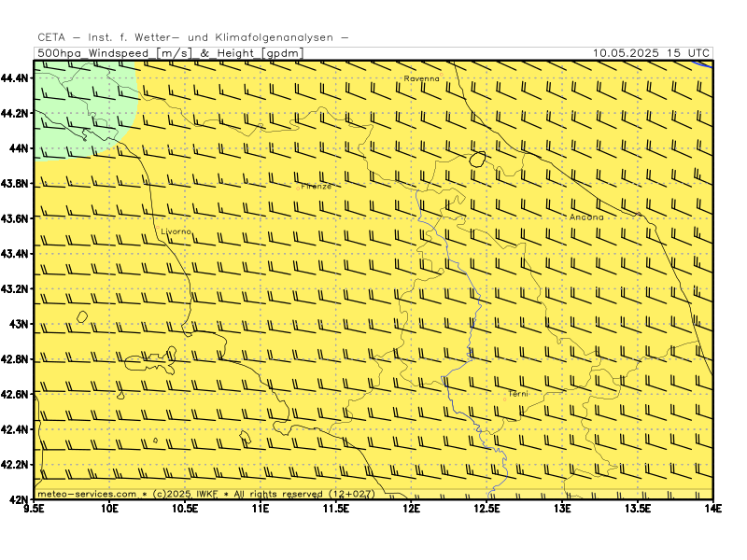Viewport: 747px width, 560px height.
Task: Click the Ravenna city label
Action: pos(422,78)
